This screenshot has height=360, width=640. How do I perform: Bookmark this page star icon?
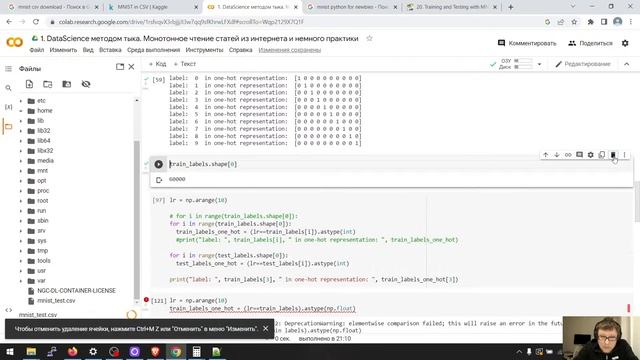[x=574, y=22]
